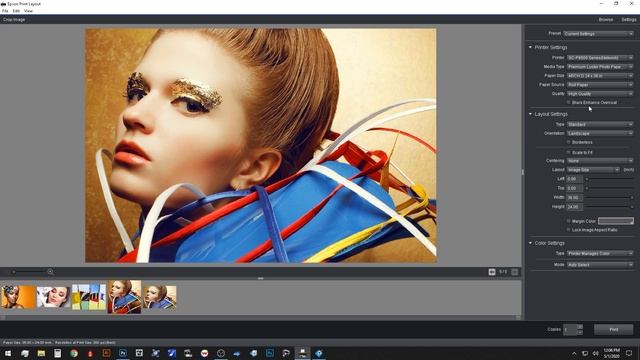Toggle Black Enhance Overcoat checkbox

(569, 102)
